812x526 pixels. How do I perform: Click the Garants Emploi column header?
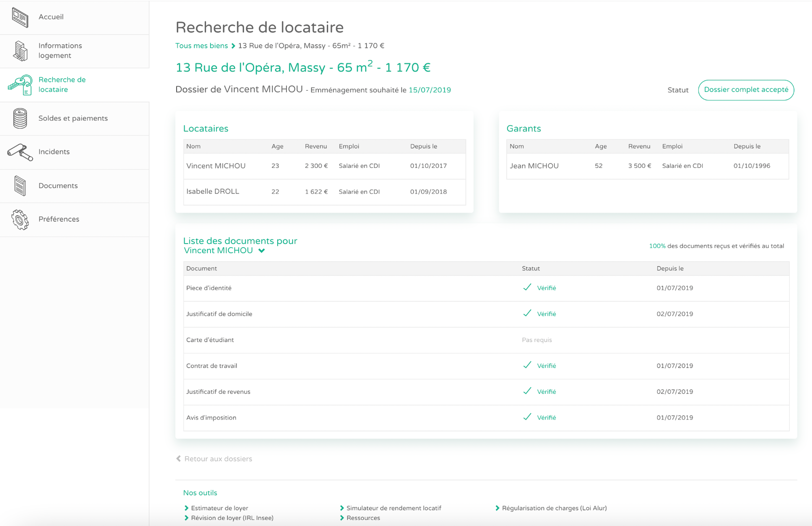click(x=672, y=146)
